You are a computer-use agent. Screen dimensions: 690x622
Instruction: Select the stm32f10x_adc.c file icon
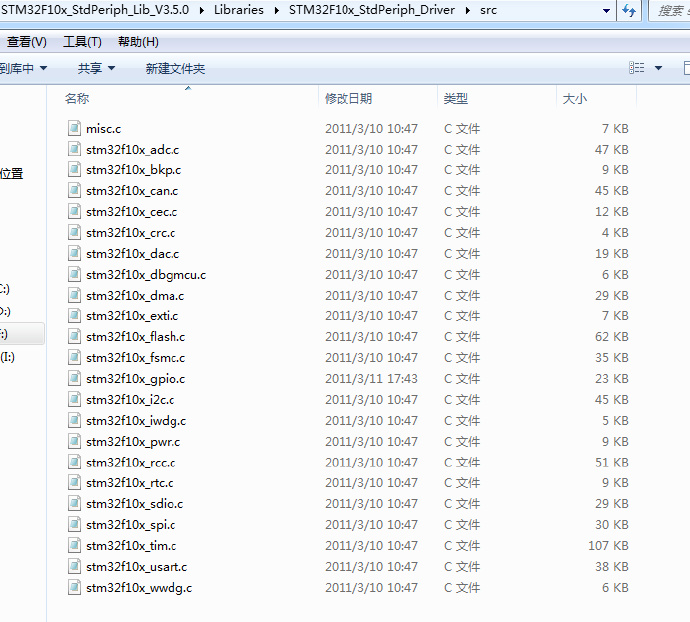tap(74, 149)
